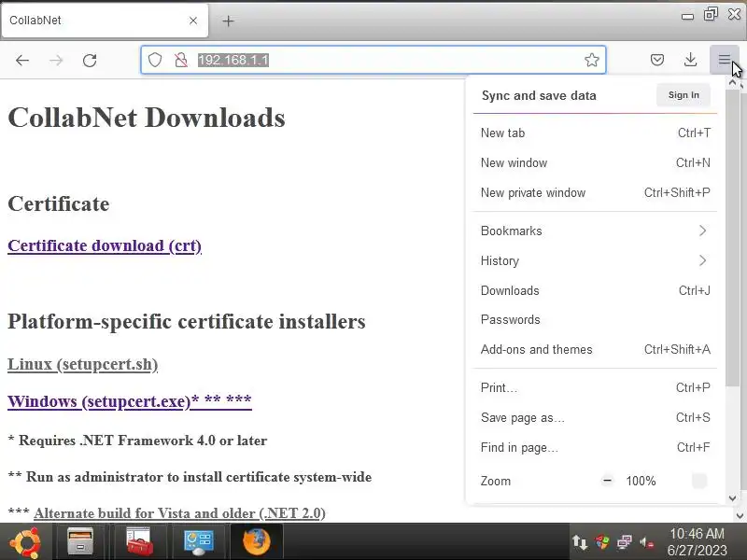Open Add-ons and themes
Viewport: 747px width, 560px height.
click(x=595, y=349)
